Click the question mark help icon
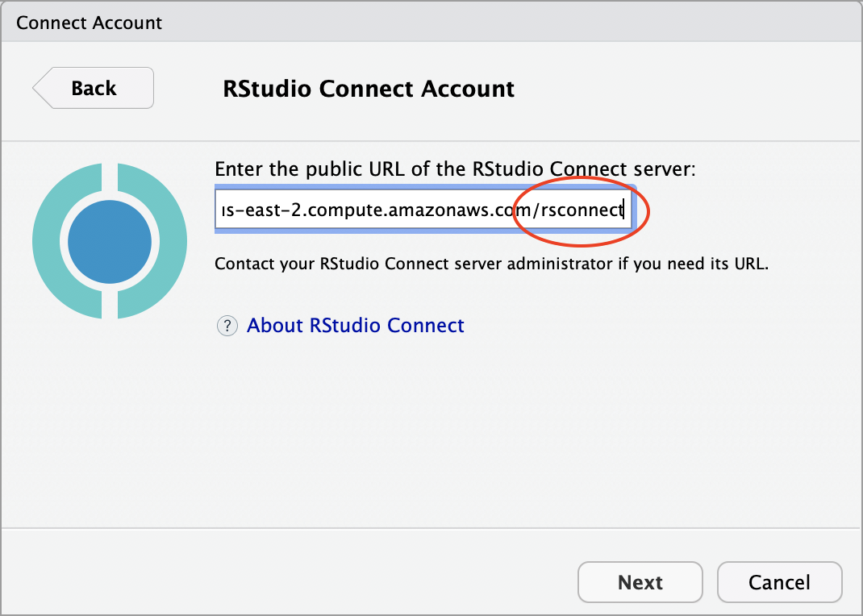The width and height of the screenshot is (863, 616). click(x=227, y=326)
